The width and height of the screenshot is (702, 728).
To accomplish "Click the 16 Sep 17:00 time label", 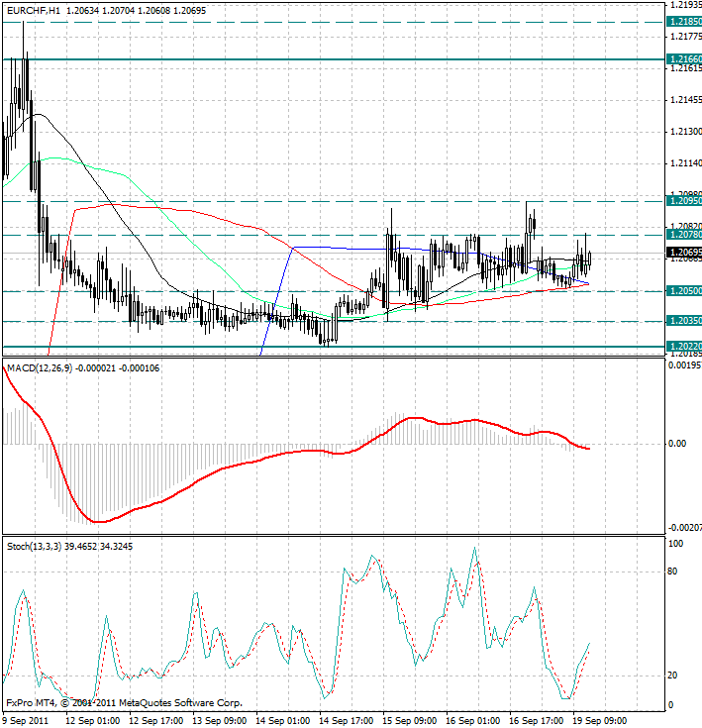I will pos(537,721).
